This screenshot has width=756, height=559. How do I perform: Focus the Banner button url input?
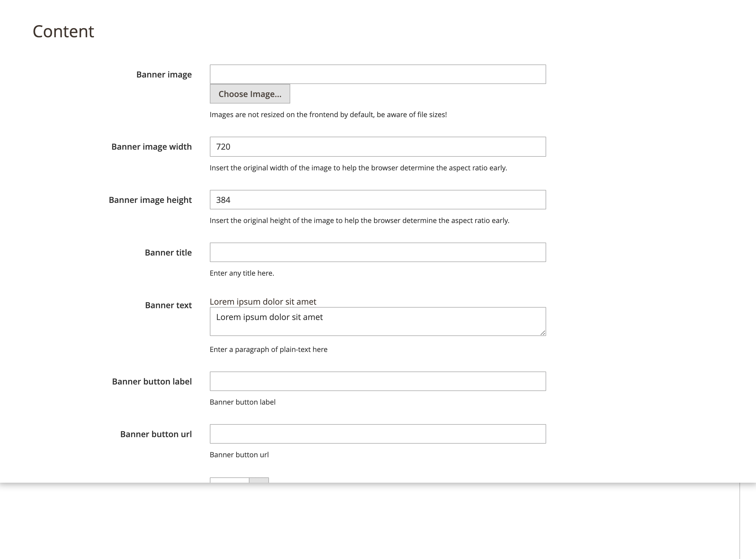(378, 434)
